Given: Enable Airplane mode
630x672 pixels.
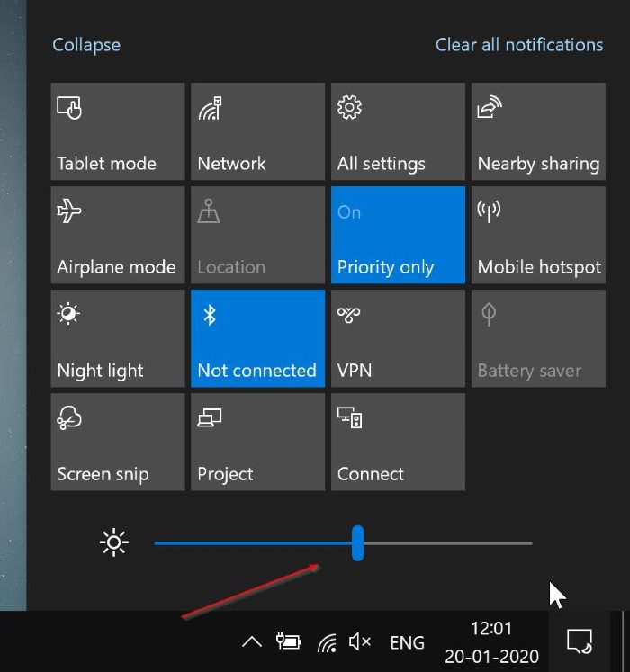Looking at the screenshot, I should [x=117, y=235].
